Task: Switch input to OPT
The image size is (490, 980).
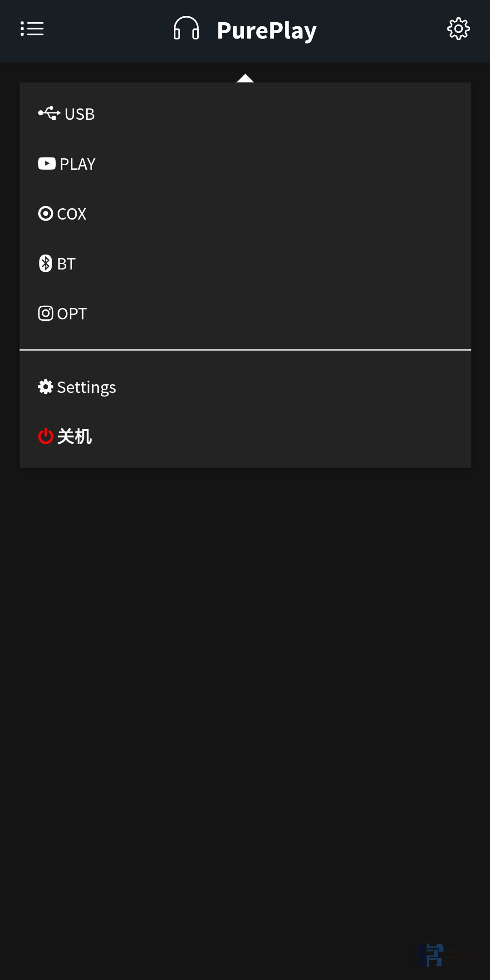Action: pyautogui.click(x=72, y=314)
